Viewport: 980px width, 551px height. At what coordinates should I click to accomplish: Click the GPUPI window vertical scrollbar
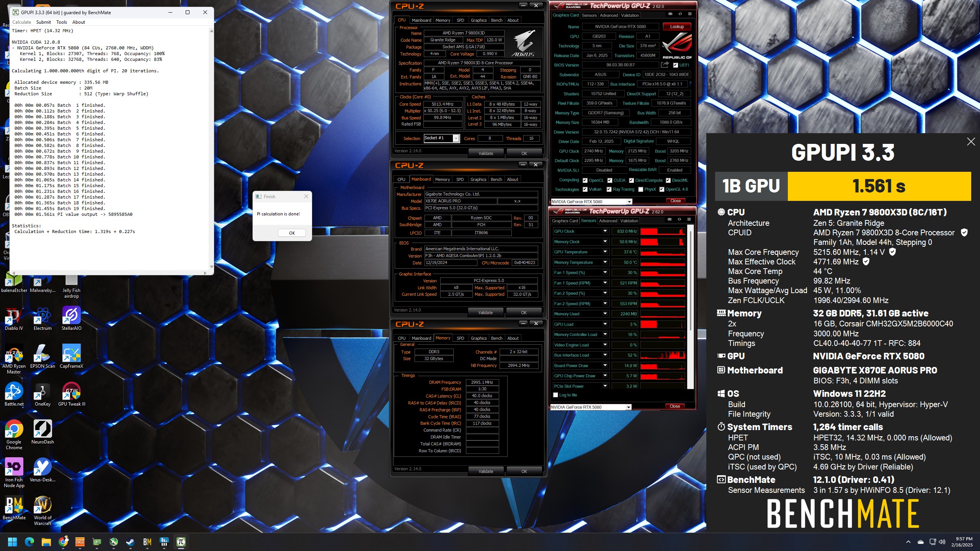click(x=211, y=149)
